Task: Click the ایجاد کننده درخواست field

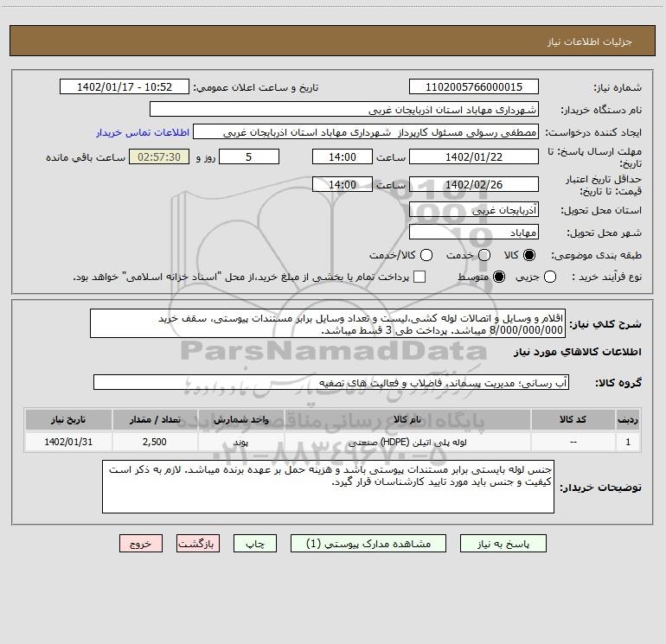Action: 366,132
